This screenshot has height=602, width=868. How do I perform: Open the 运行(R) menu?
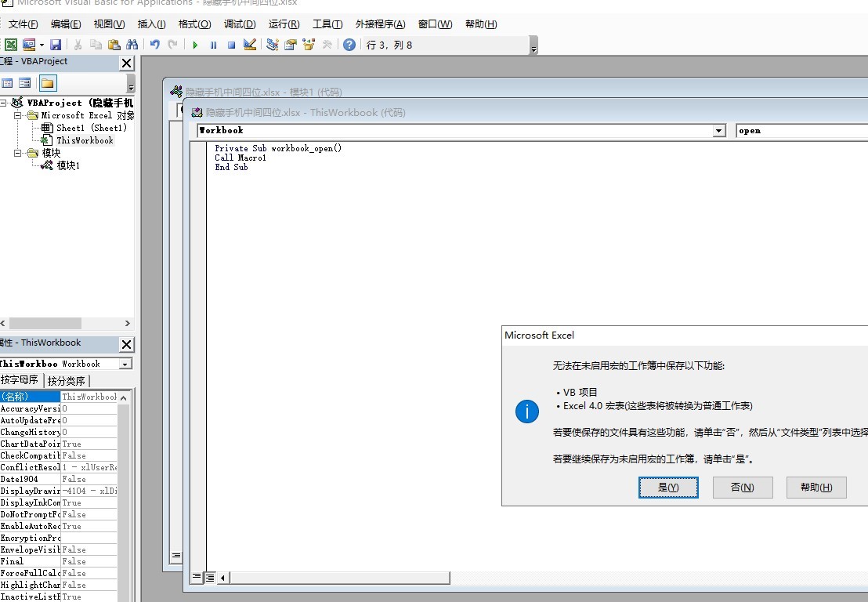284,24
